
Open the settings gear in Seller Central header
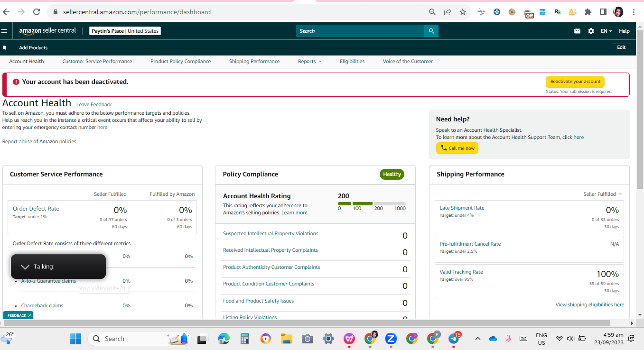point(591,31)
